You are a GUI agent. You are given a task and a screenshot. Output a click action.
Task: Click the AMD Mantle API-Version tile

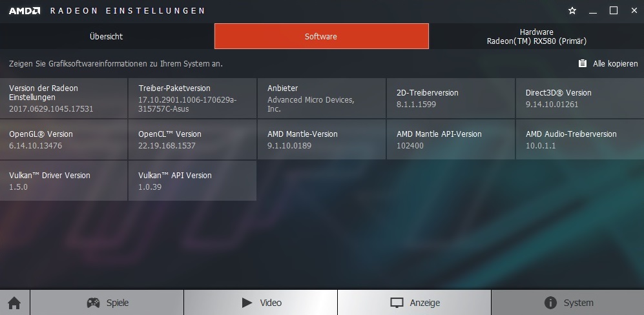click(451, 139)
